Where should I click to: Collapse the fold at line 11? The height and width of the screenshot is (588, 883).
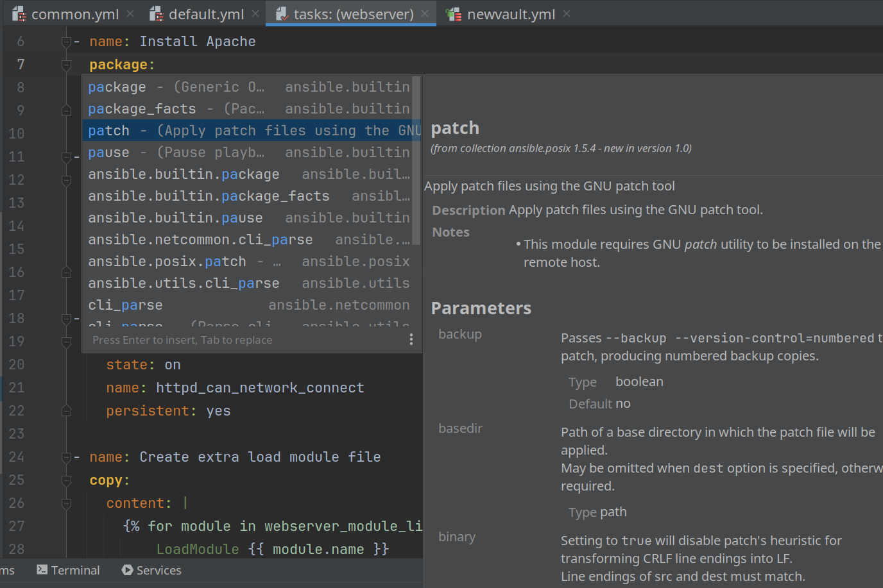66,157
